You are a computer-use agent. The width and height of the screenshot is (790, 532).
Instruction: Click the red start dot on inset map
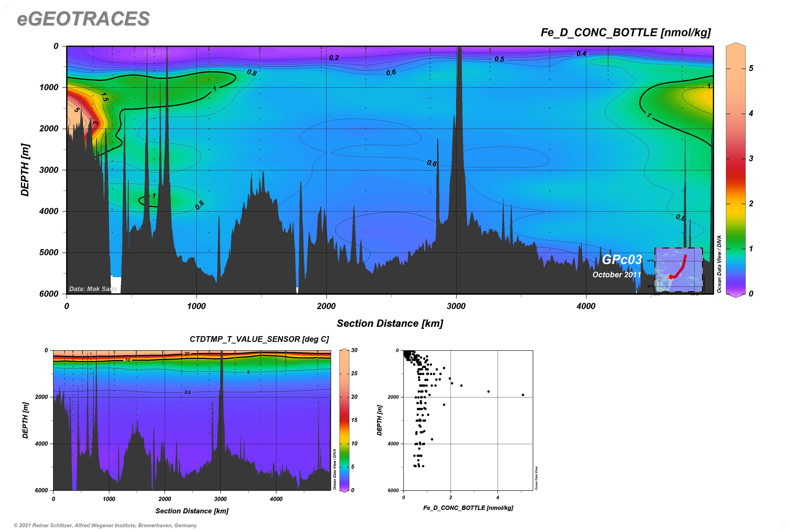[671, 277]
